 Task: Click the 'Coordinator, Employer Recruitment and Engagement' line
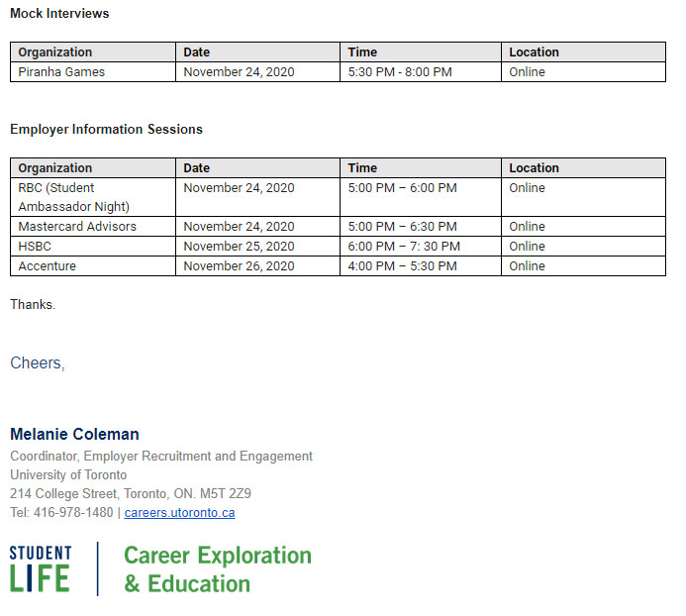pos(161,457)
